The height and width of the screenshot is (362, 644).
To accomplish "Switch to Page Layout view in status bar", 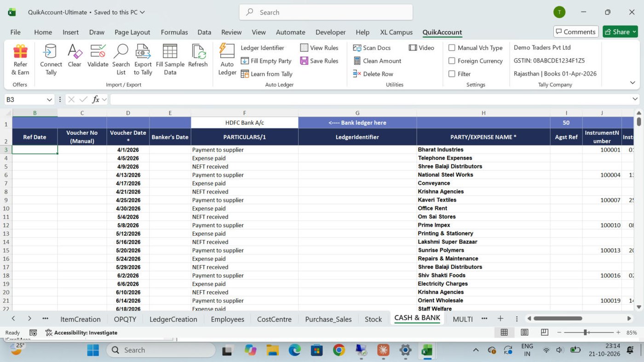I will pos(524,332).
